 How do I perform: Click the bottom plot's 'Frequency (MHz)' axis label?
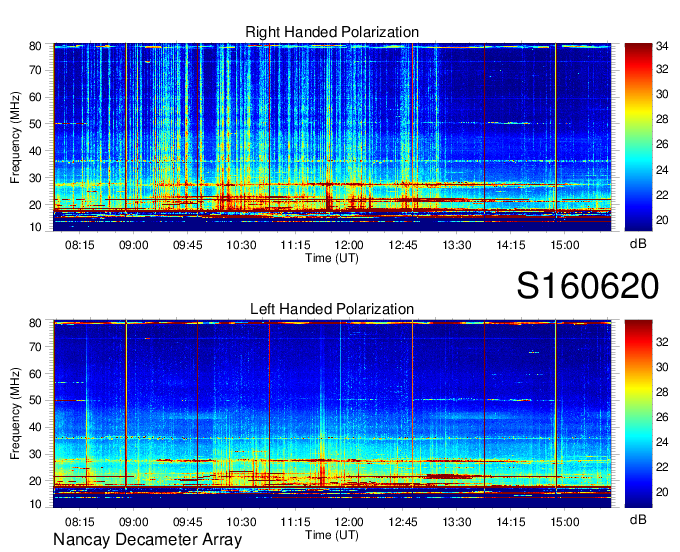click(15, 414)
